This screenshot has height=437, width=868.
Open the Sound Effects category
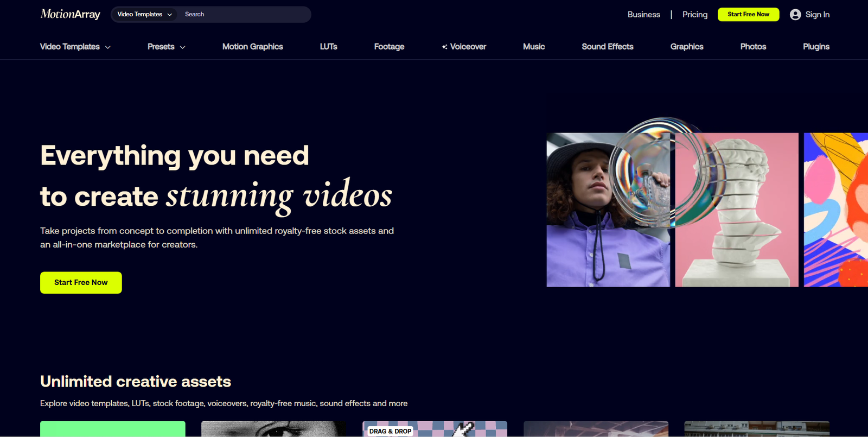[607, 47]
